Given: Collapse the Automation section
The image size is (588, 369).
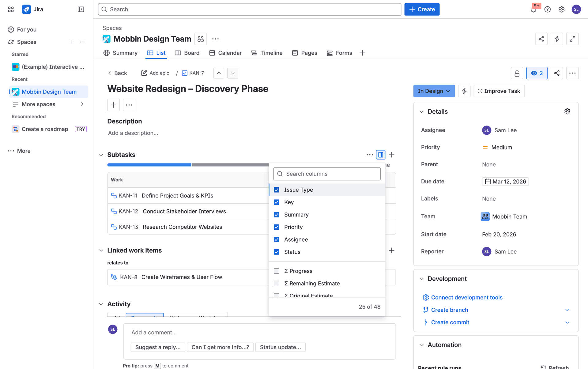Looking at the screenshot, I should 421,345.
